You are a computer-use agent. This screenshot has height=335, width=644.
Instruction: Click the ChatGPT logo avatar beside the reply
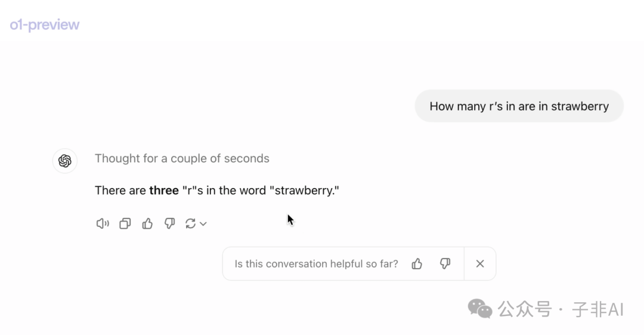click(65, 161)
